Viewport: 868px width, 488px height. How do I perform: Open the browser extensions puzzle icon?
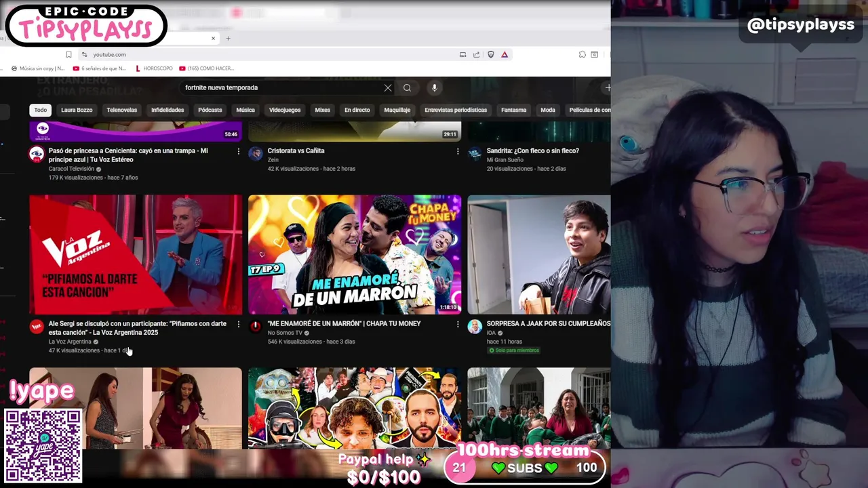click(x=582, y=54)
